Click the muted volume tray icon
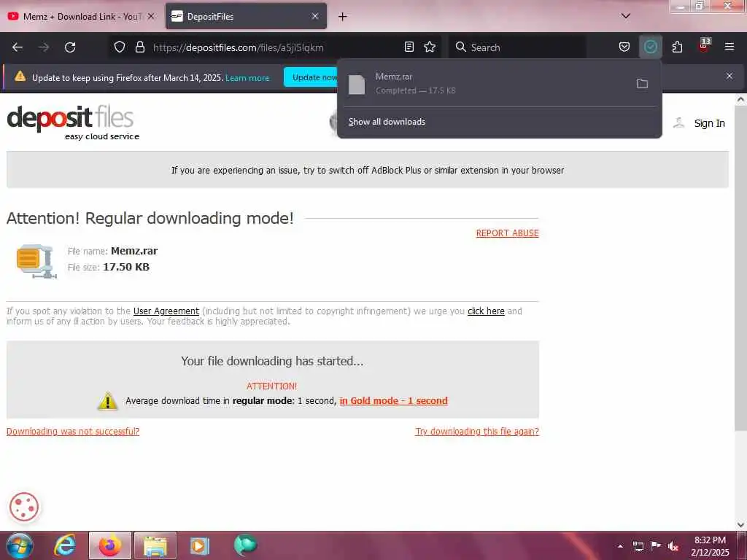747x560 pixels. pyautogui.click(x=673, y=546)
